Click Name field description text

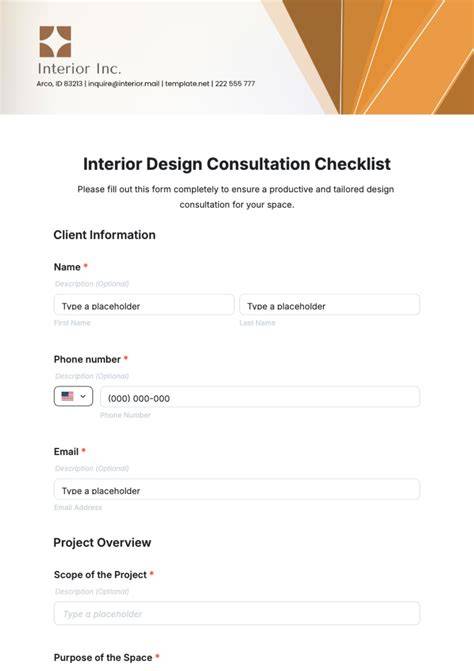click(92, 284)
